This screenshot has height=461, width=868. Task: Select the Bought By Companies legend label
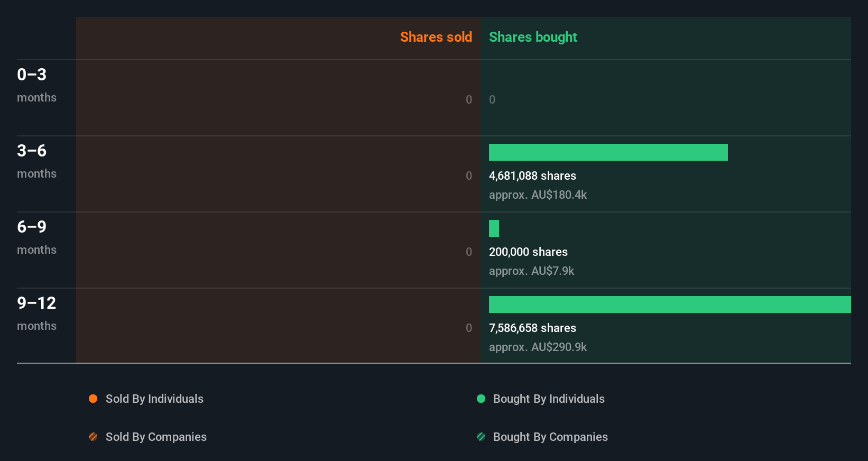(550, 437)
